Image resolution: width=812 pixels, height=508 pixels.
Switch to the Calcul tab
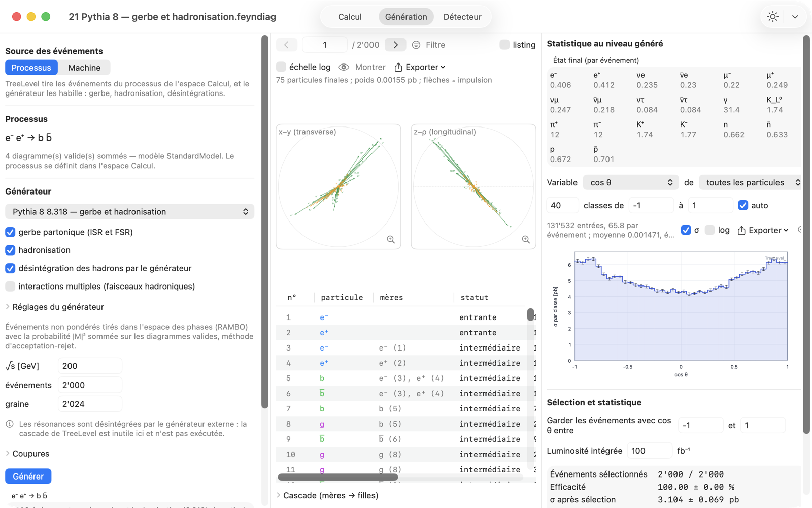point(350,17)
